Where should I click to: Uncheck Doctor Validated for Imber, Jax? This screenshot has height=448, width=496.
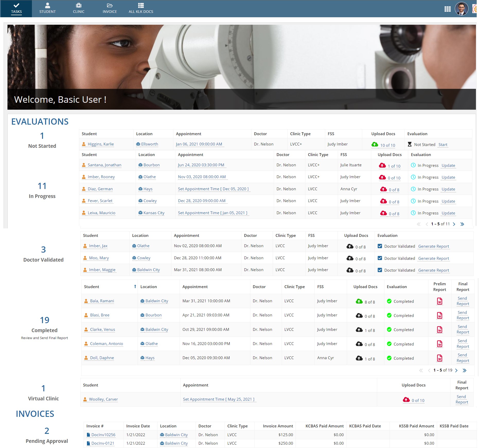point(380,246)
